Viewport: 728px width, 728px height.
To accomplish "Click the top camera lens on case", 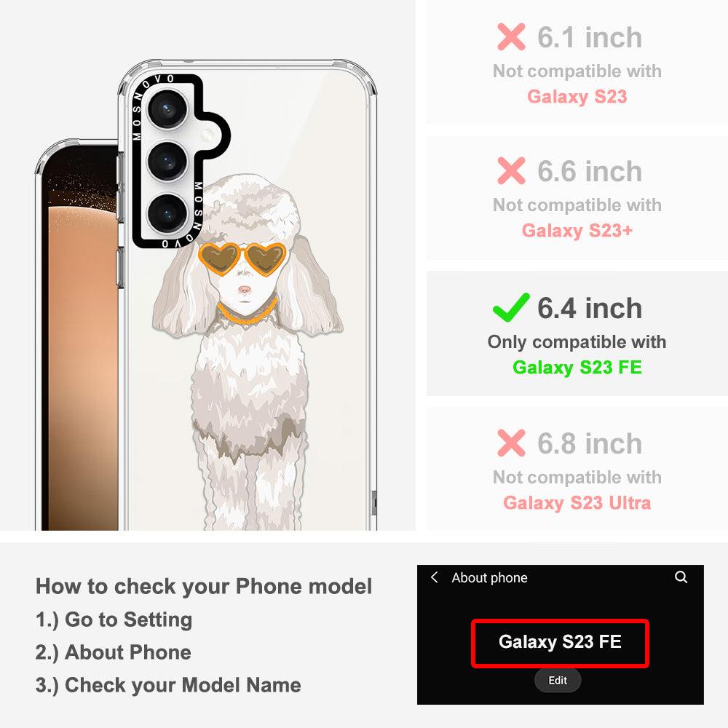I will point(167,110).
